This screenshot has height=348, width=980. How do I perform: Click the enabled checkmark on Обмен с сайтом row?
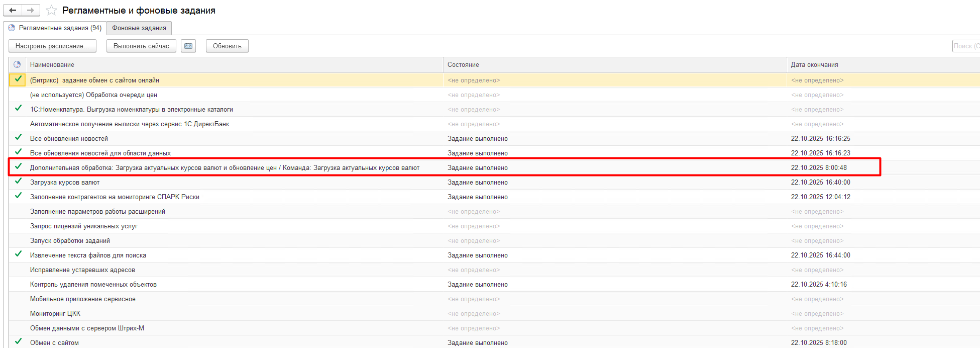tap(18, 342)
